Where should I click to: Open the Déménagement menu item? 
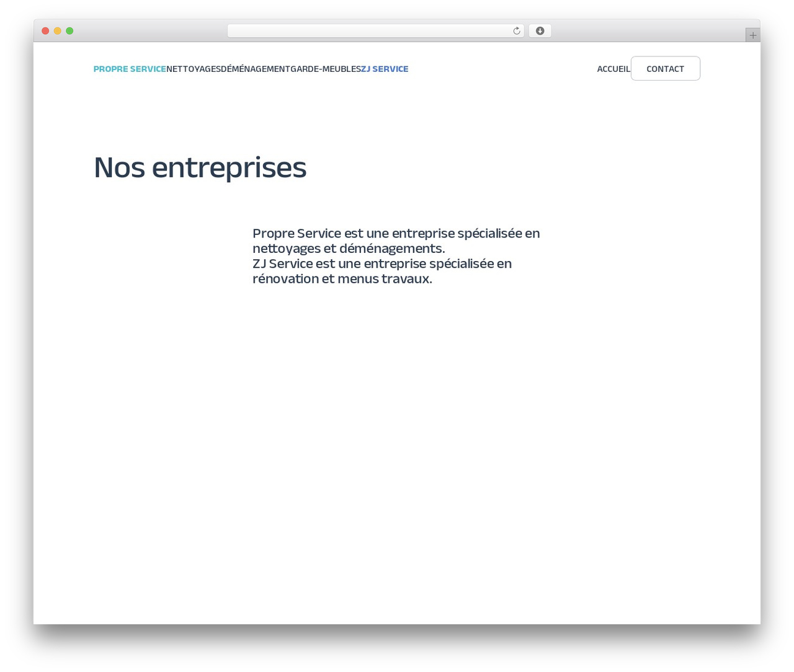point(256,69)
